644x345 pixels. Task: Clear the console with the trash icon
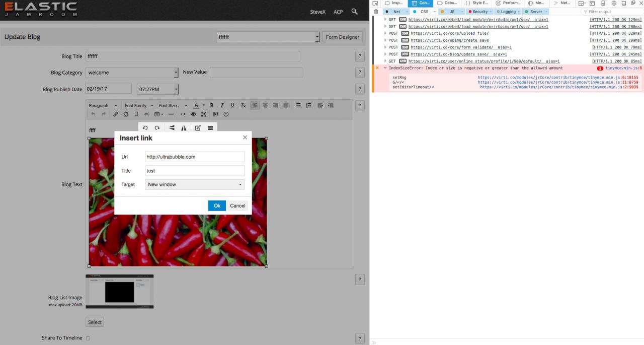click(x=376, y=12)
